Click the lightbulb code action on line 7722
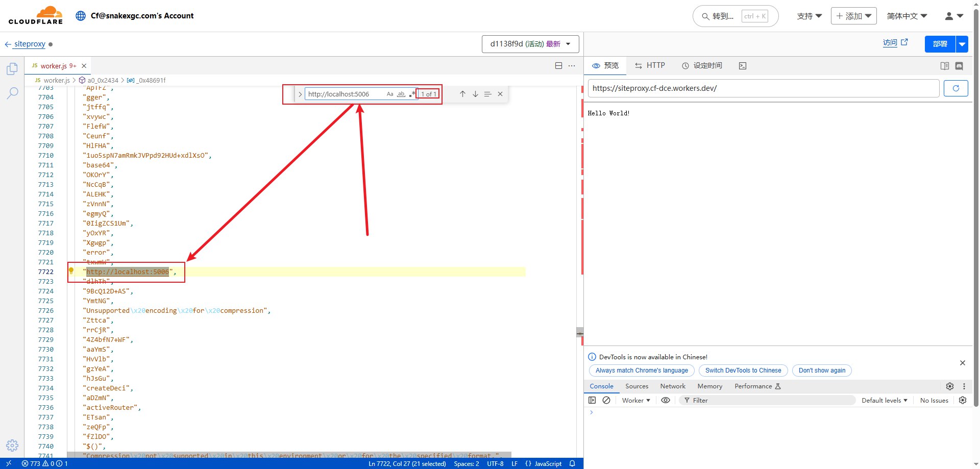This screenshot has height=469, width=980. pos(71,271)
